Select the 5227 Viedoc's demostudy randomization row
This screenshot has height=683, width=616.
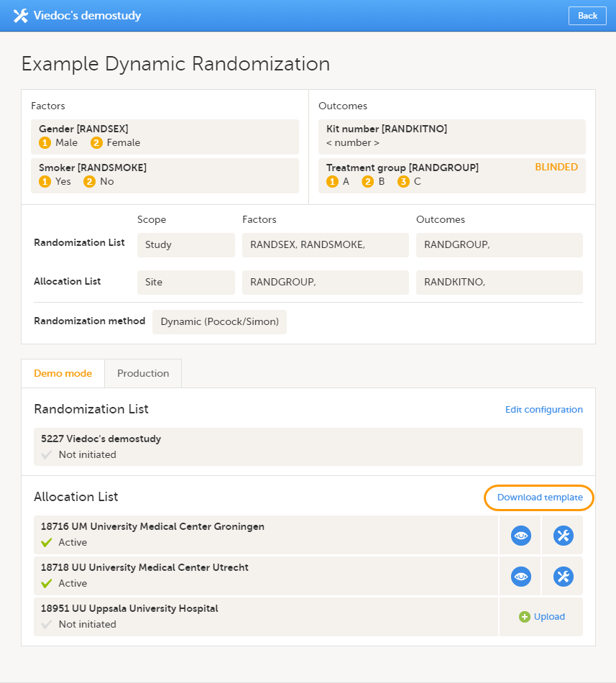308,446
